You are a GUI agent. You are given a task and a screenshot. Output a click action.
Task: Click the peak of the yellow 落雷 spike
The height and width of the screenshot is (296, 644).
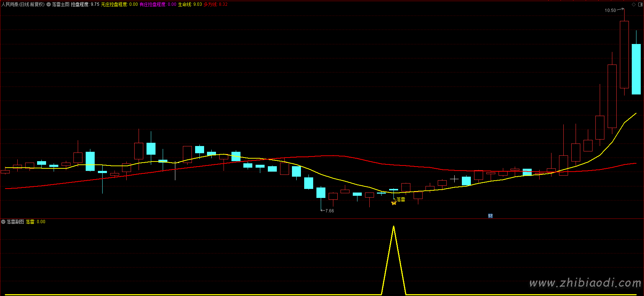click(393, 227)
